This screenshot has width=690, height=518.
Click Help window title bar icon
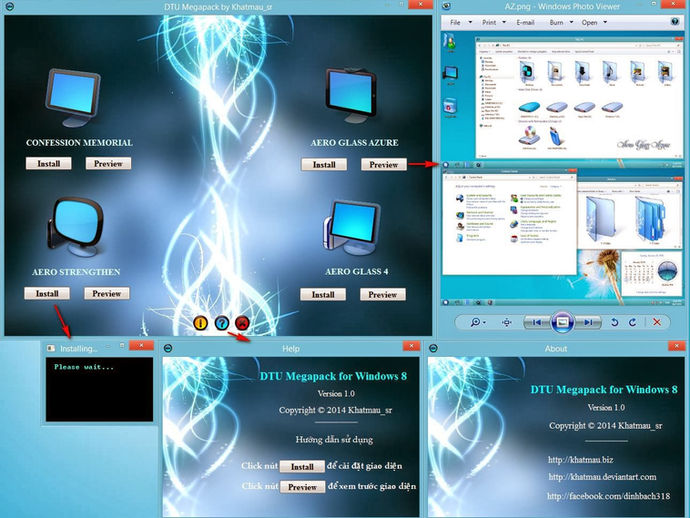pos(168,348)
